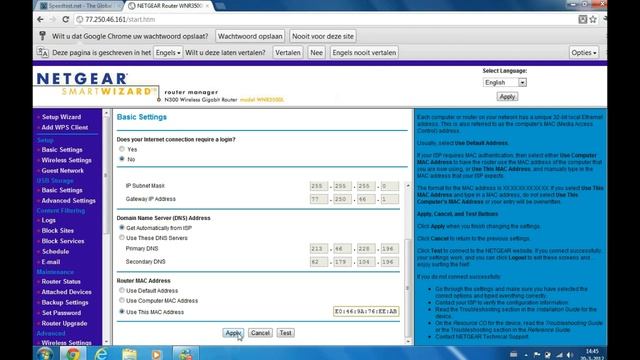Open Logs in the sidebar
The width and height of the screenshot is (640, 360).
click(x=48, y=220)
